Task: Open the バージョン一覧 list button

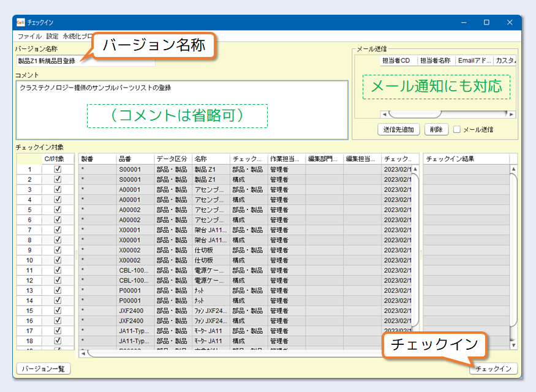Action: (43, 369)
